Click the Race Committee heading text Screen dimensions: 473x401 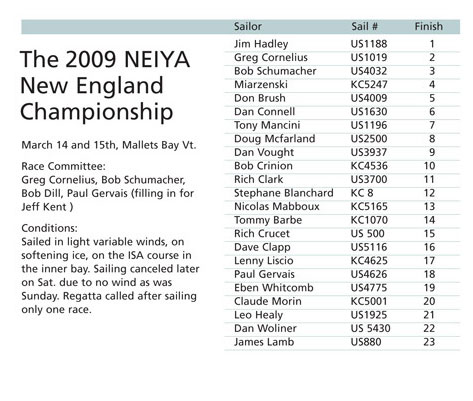pos(63,166)
